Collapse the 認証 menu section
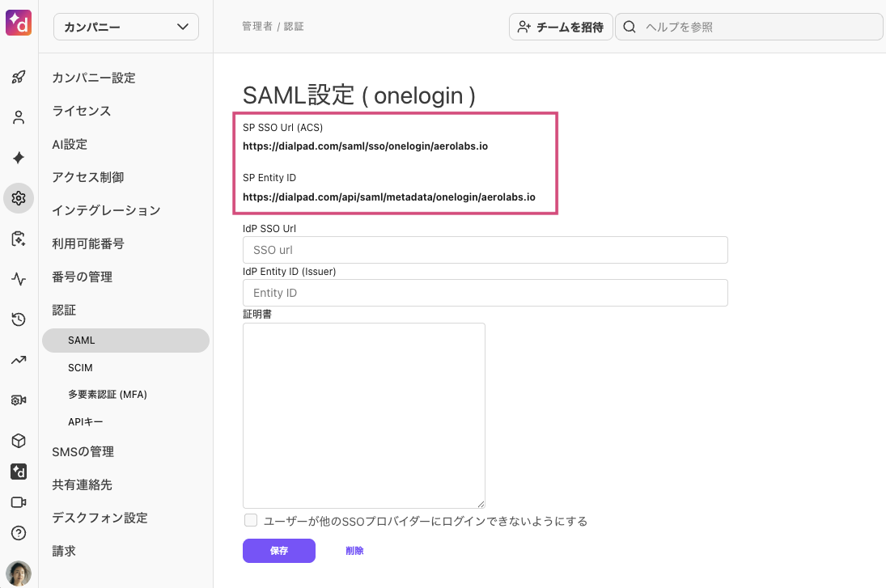The image size is (886, 588). pyautogui.click(x=64, y=310)
